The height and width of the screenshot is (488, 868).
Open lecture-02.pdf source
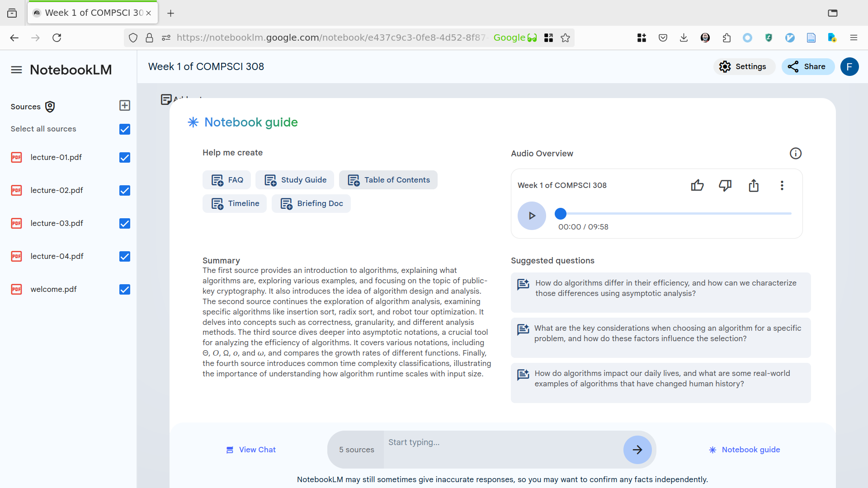(57, 190)
